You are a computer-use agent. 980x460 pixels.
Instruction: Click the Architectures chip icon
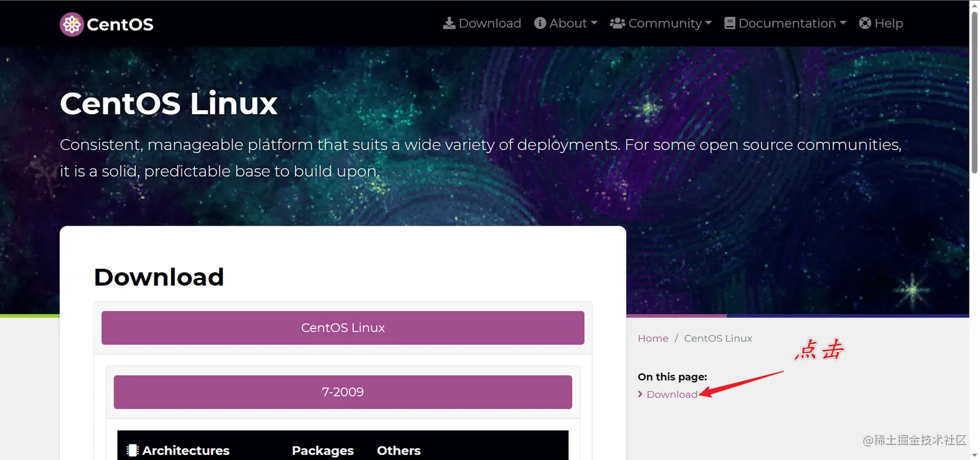click(132, 450)
